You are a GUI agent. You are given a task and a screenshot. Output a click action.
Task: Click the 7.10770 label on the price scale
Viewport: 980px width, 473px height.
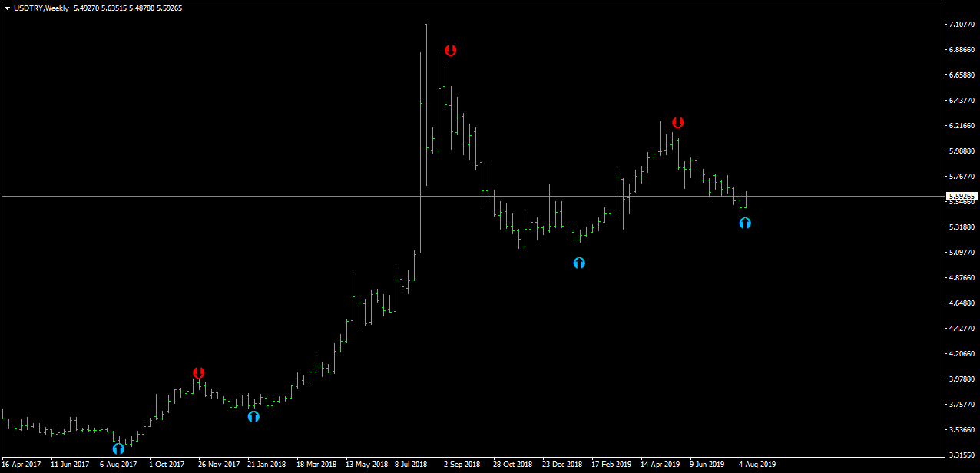pyautogui.click(x=962, y=25)
